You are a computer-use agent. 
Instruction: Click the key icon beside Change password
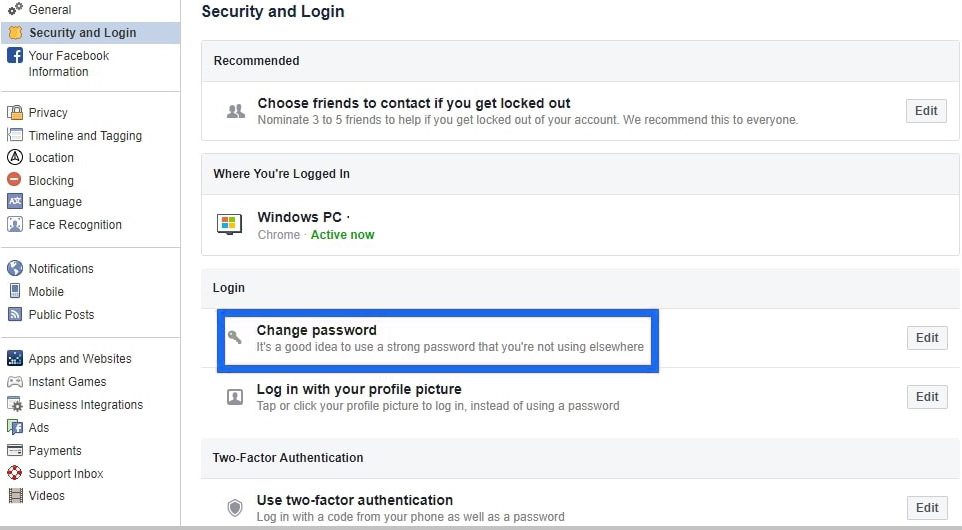pos(234,338)
